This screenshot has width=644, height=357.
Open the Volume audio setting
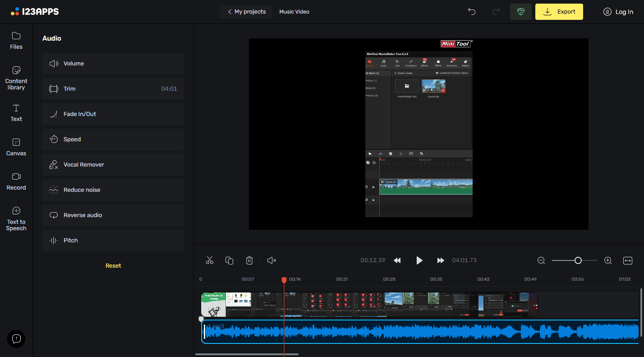(x=113, y=64)
